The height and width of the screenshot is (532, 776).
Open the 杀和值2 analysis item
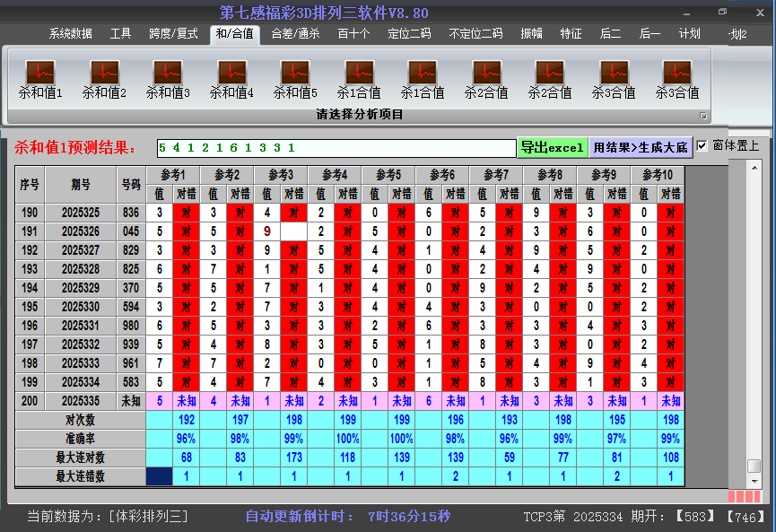[x=104, y=73]
